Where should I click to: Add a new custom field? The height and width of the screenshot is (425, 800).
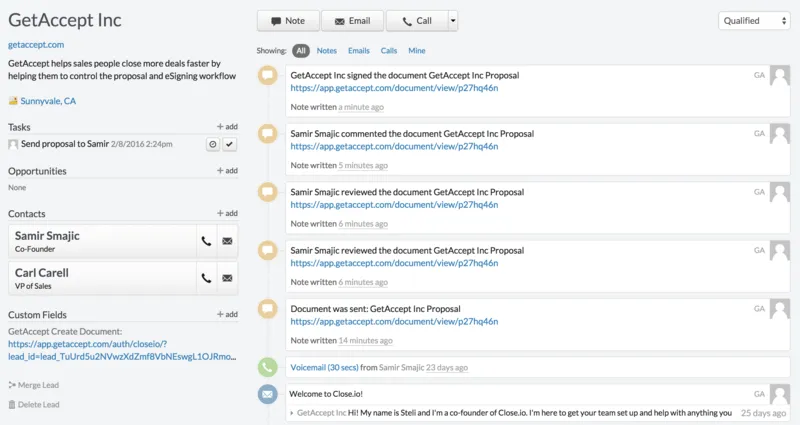(227, 314)
